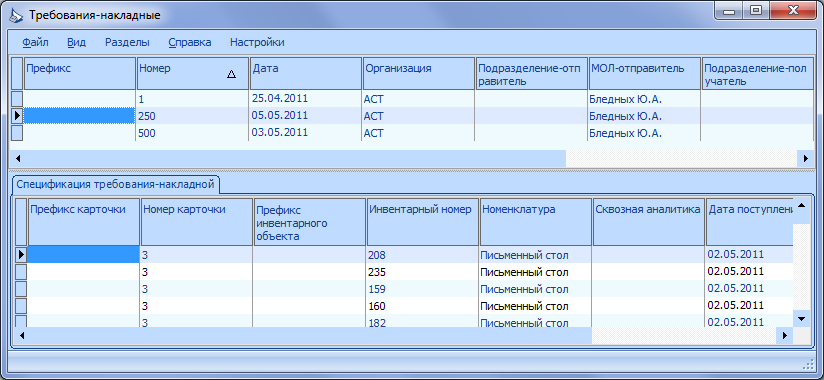Click the status bar resize grip
The width and height of the screenshot is (824, 380).
(x=809, y=364)
